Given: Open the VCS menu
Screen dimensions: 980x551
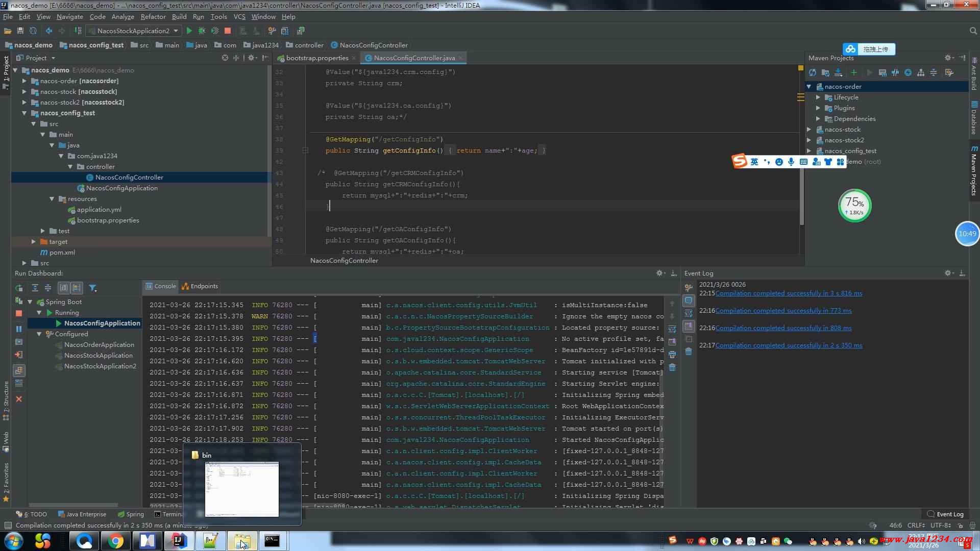Looking at the screenshot, I should [x=239, y=16].
